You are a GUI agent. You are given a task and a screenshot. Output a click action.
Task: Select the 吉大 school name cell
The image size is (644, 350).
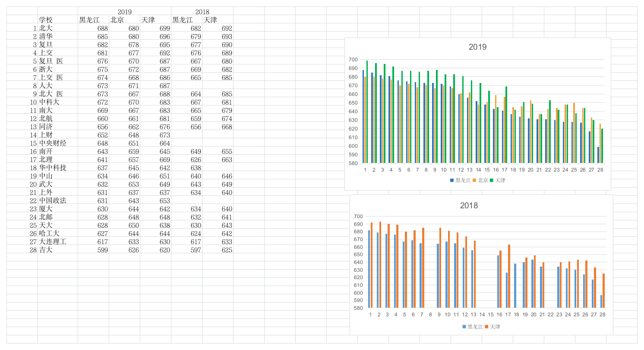tap(58, 250)
